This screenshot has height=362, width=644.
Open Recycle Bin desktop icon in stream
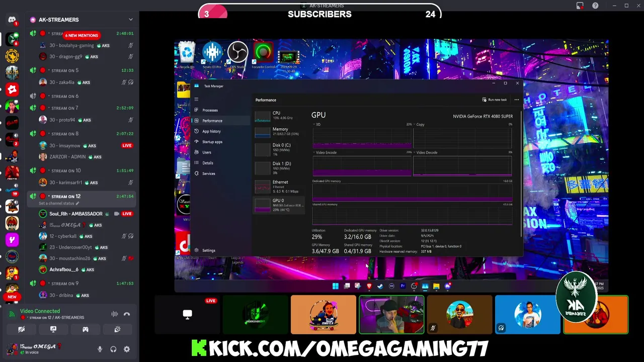(186, 55)
